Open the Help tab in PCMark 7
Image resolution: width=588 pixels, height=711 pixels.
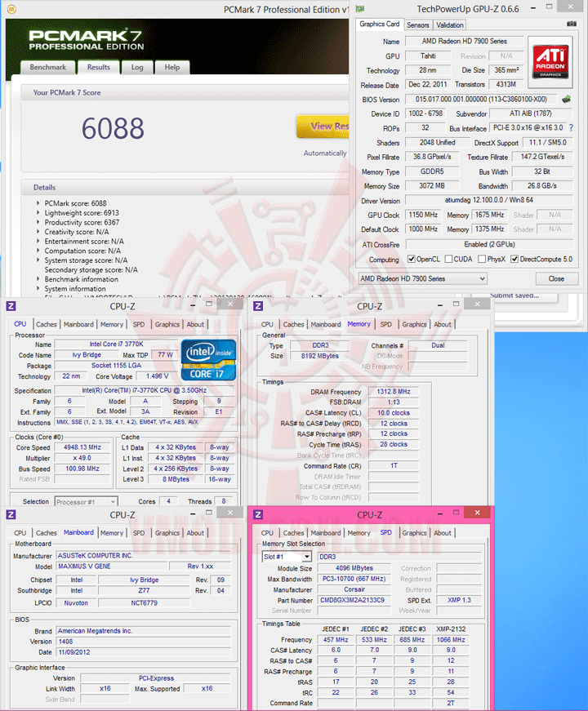[172, 67]
